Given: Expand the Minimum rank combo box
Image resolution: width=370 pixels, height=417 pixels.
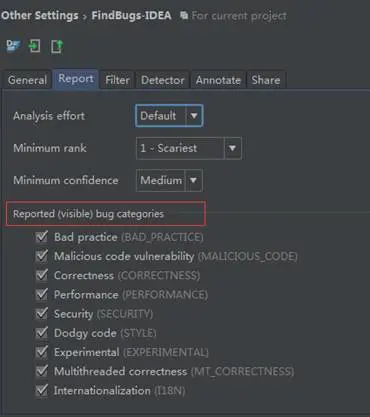Looking at the screenshot, I should (189, 148).
